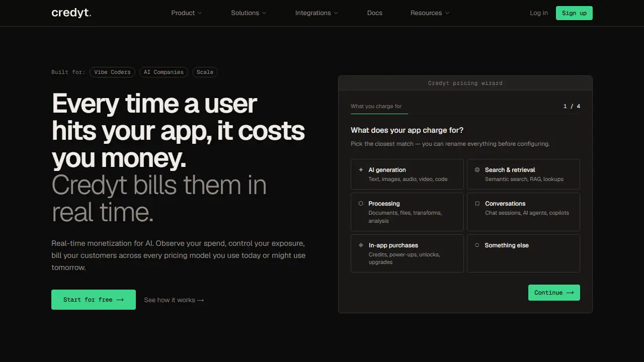The width and height of the screenshot is (644, 362).
Task: Click the Start for free button
Action: [x=94, y=300]
